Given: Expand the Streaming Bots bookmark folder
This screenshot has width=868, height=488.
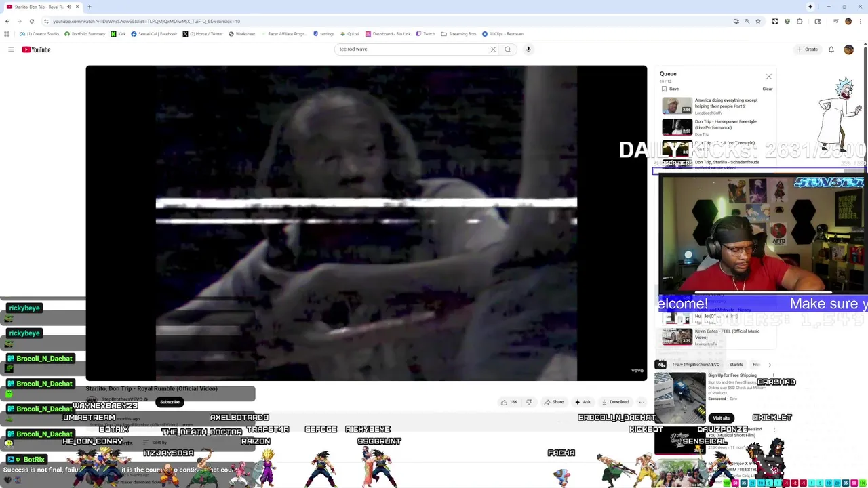Looking at the screenshot, I should click(458, 34).
